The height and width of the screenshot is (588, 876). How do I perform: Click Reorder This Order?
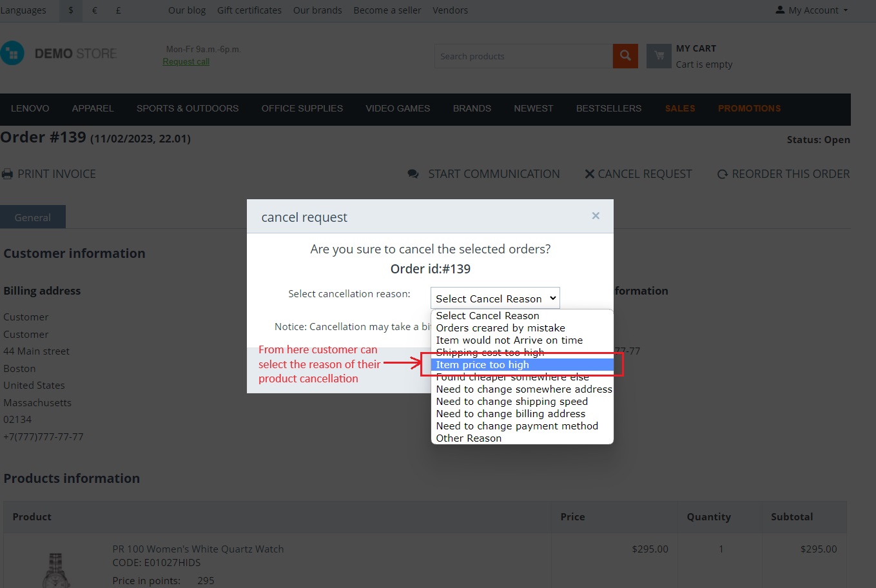coord(784,174)
